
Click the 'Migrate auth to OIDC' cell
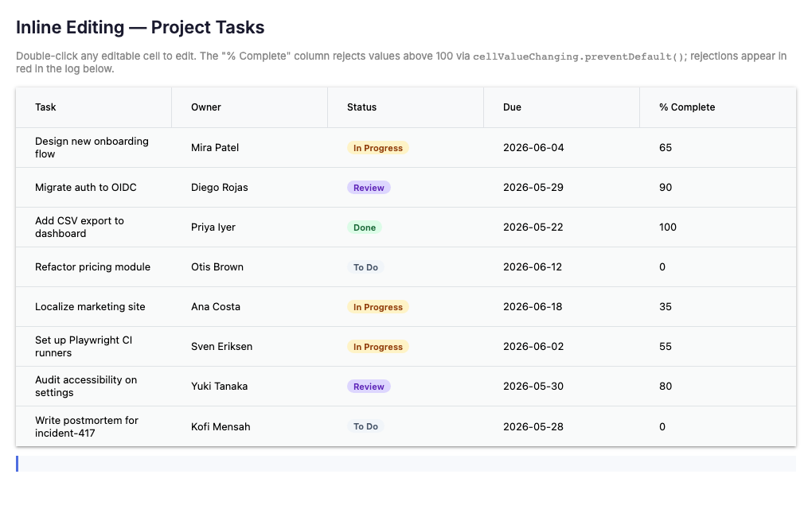pos(94,188)
